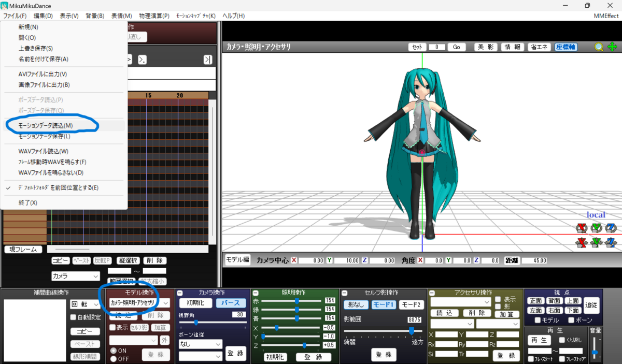The image size is (622, 364).
Task: Click the 追従 follow button
Action: click(x=591, y=305)
